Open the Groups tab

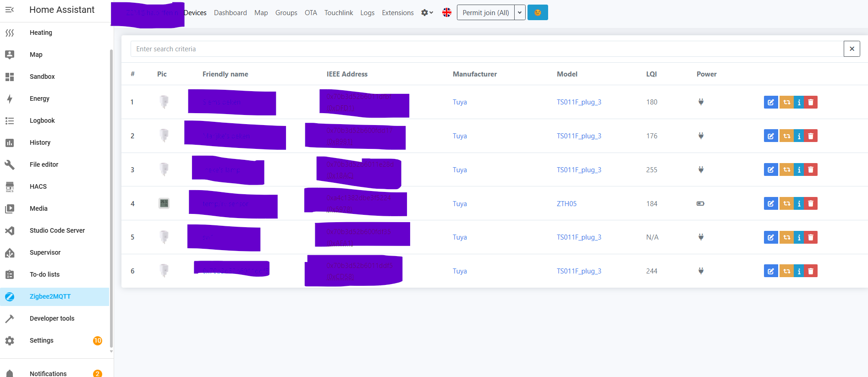point(286,13)
